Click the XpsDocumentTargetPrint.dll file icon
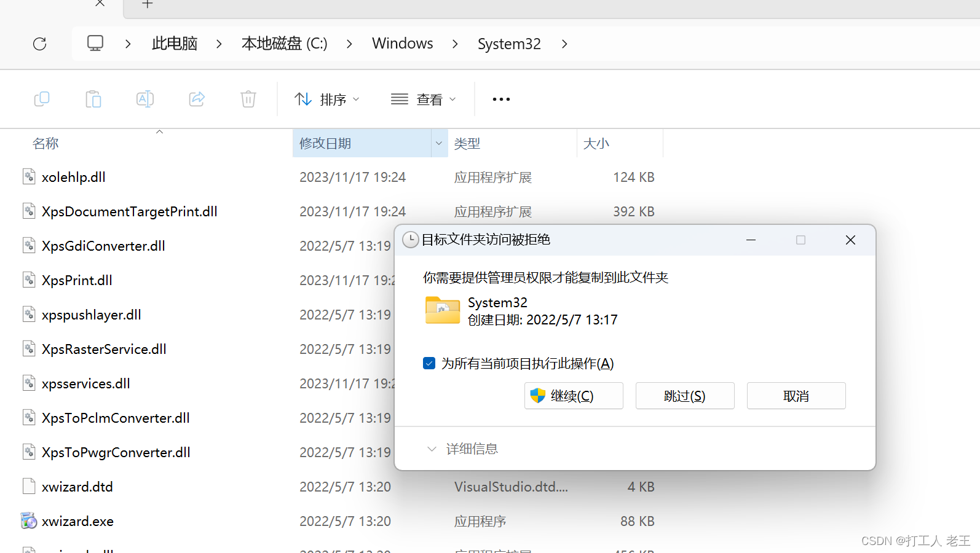980x553 pixels. (29, 211)
